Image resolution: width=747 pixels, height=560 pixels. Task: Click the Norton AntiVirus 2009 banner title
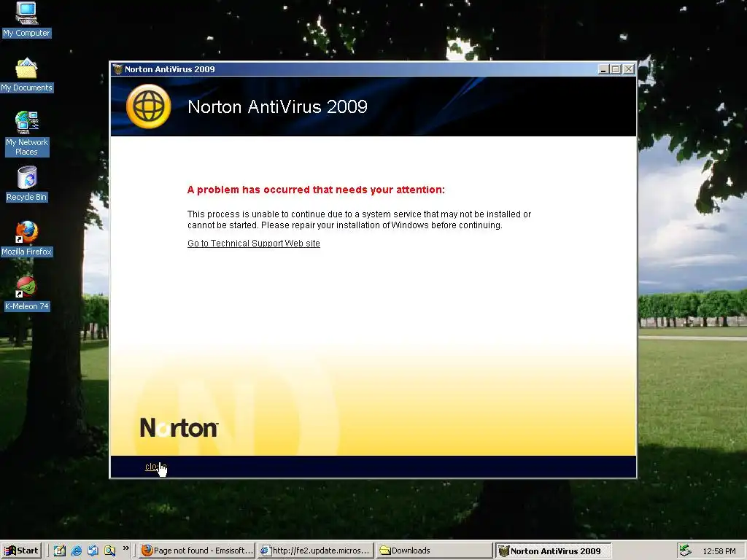point(277,106)
